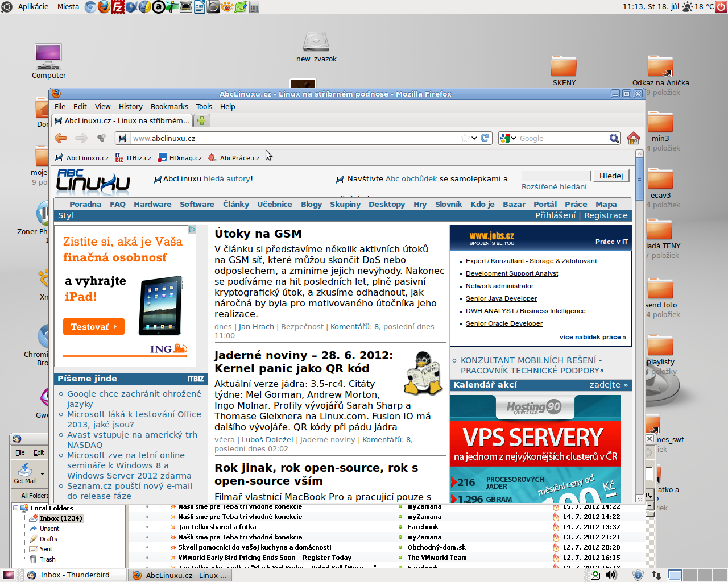Launch Chromium from the top panel
728x582 pixels.
coord(90,7)
